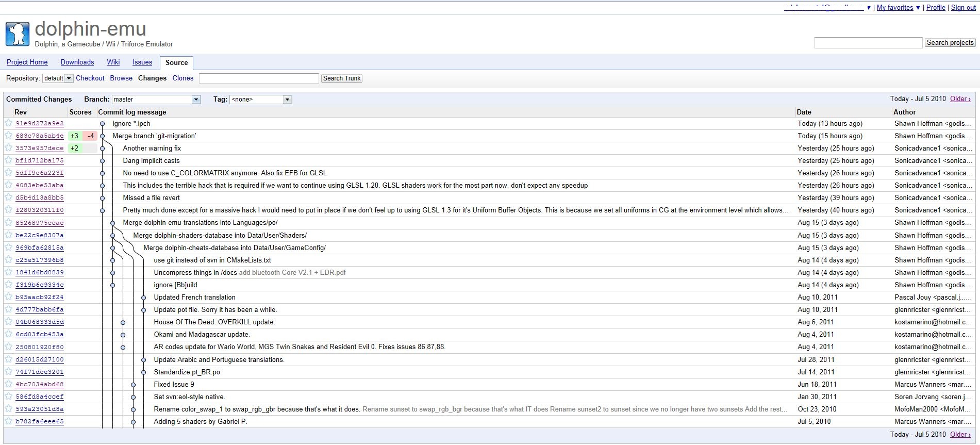Toggle star for revision c25e517396b8
This screenshot has height=445, width=980.
pos(9,259)
